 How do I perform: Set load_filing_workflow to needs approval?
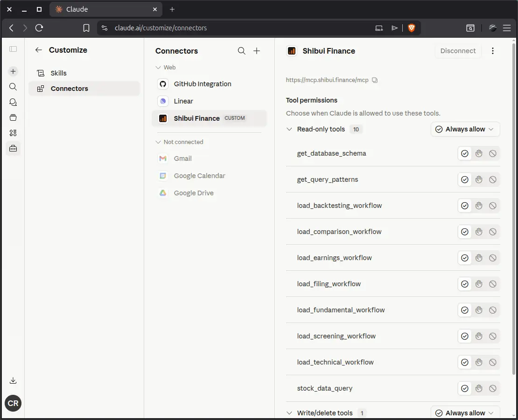[479, 284]
